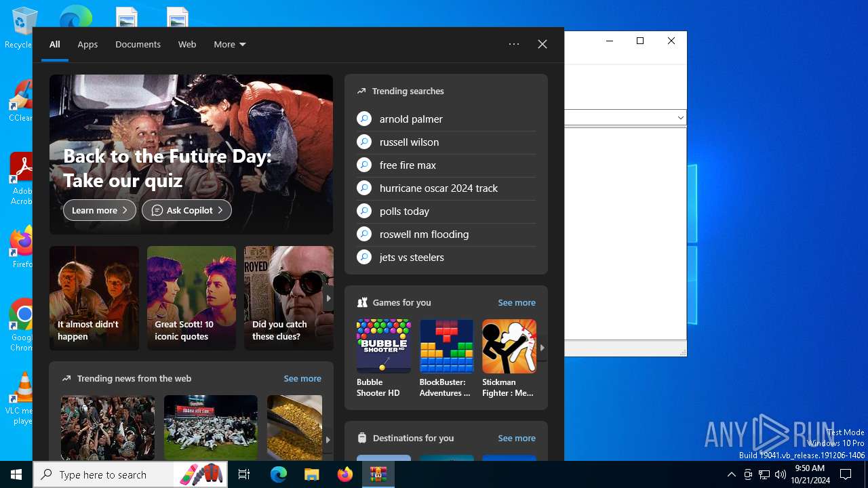
Task: Switch to WinRAR in the taskbar
Action: point(378,474)
